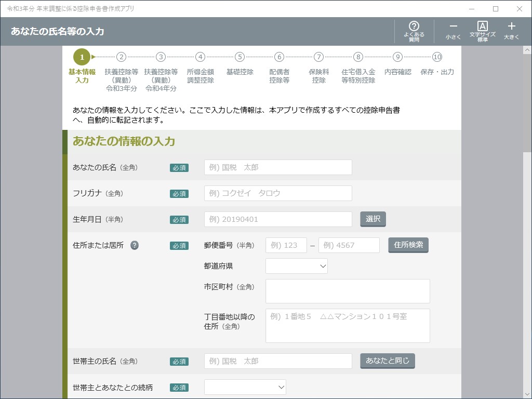Select step ⑤ 基礎控除 circle icon
Viewport: 532px width, 399px height.
[x=240, y=57]
